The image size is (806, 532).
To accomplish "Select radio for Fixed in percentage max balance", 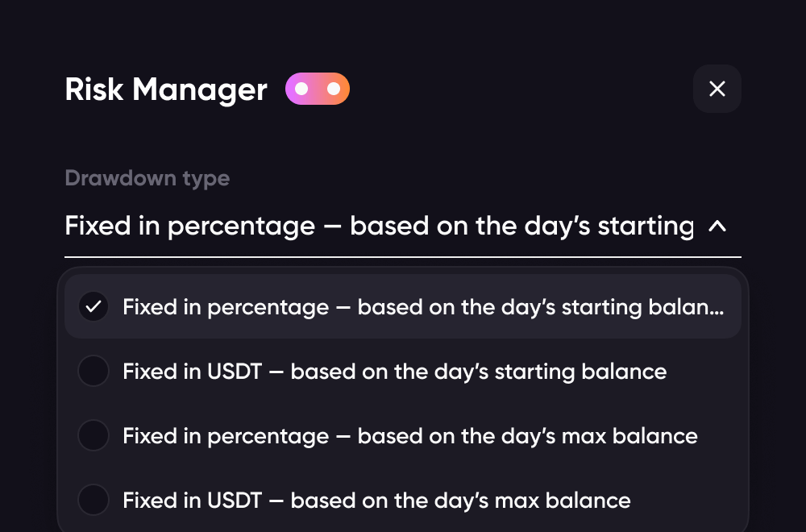I will point(93,436).
